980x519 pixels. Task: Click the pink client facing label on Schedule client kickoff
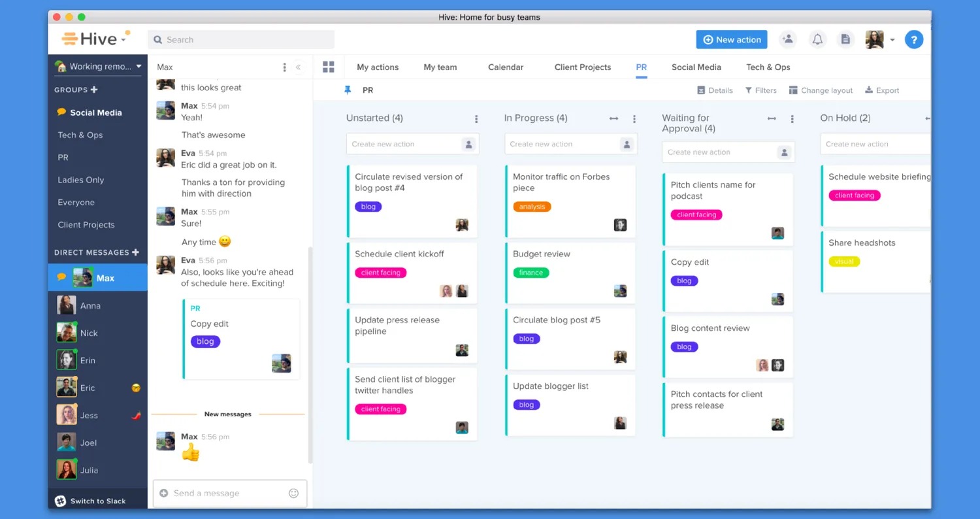click(381, 273)
